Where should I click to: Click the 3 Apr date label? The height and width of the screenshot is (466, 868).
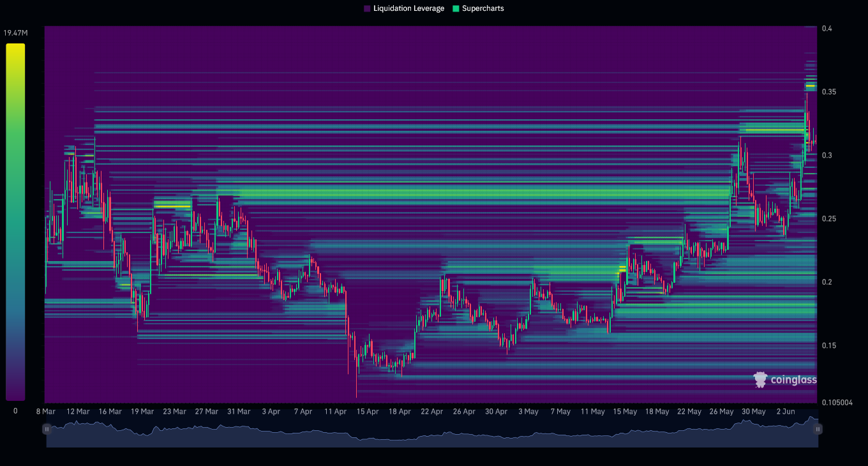point(271,412)
